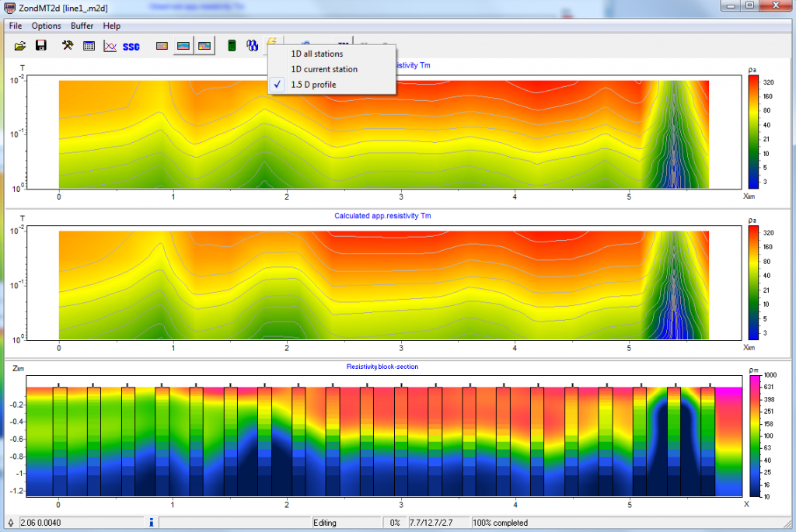Click the blue waveform inversion icon
This screenshot has height=532, width=796.
point(251,46)
